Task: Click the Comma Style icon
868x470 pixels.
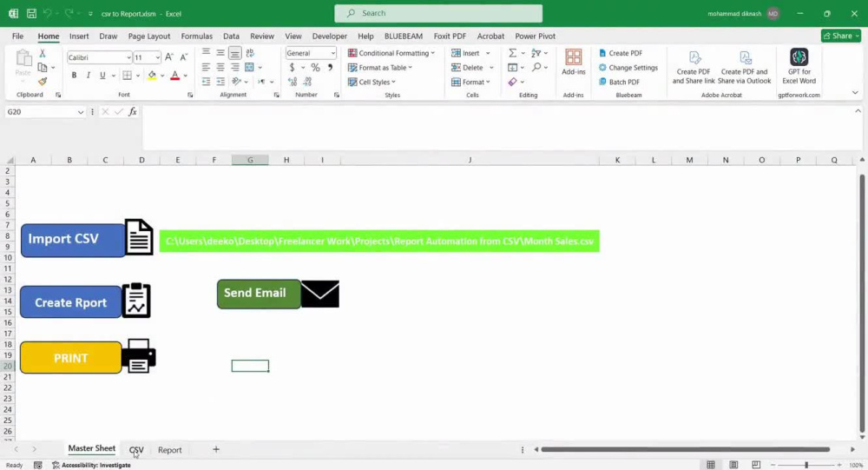Action: coord(330,68)
